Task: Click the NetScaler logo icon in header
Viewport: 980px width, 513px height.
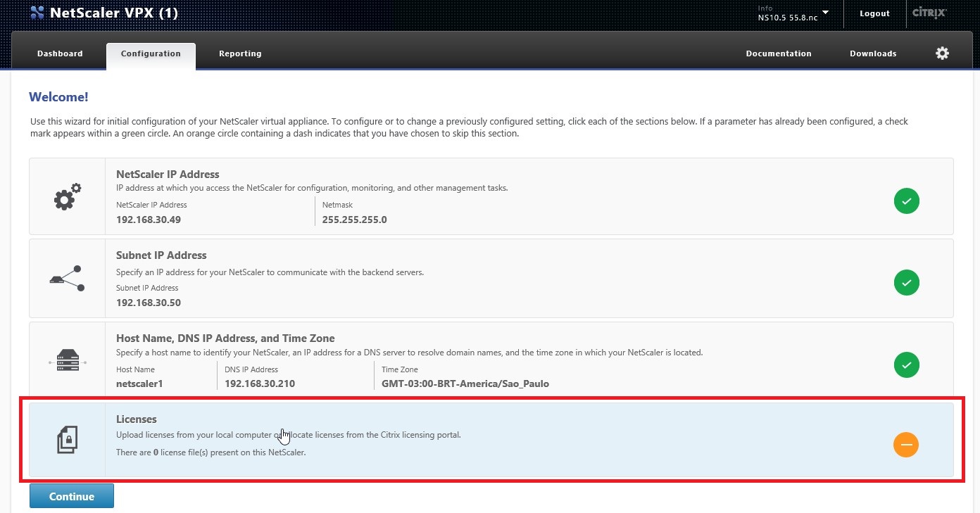Action: coord(37,13)
